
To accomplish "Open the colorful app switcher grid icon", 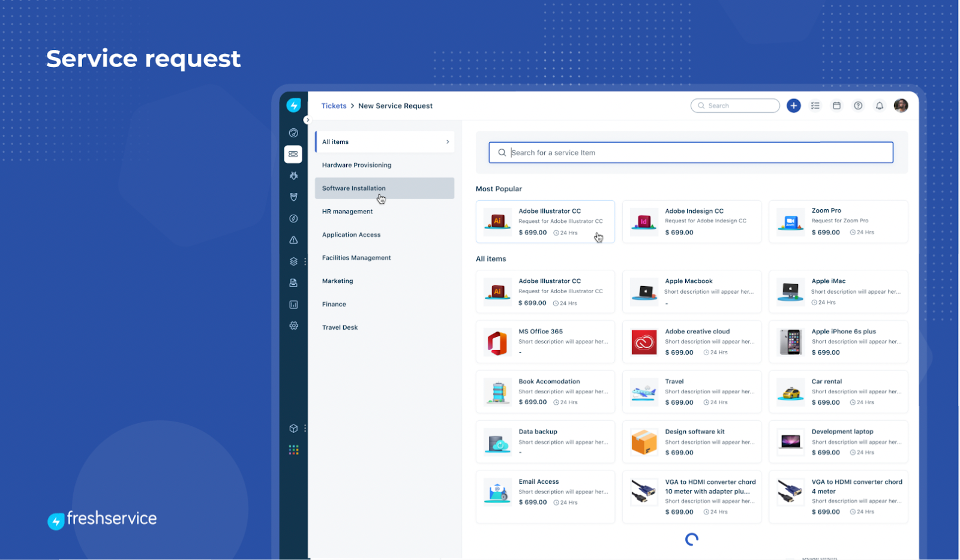I will [293, 450].
